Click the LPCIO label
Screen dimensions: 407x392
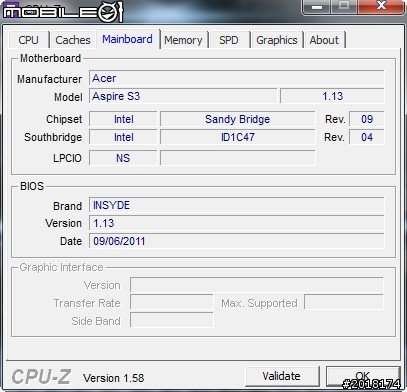click(x=67, y=158)
